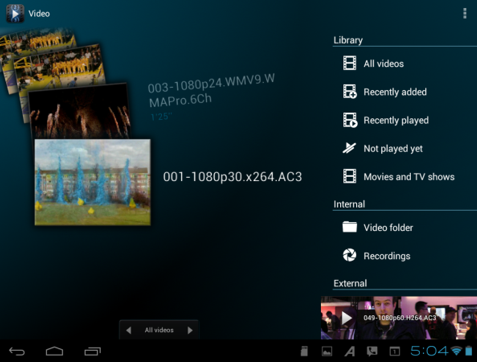This screenshot has width=477, height=362.
Task: Click the 049-1080p60.H264.AC3 title text
Action: (x=400, y=318)
